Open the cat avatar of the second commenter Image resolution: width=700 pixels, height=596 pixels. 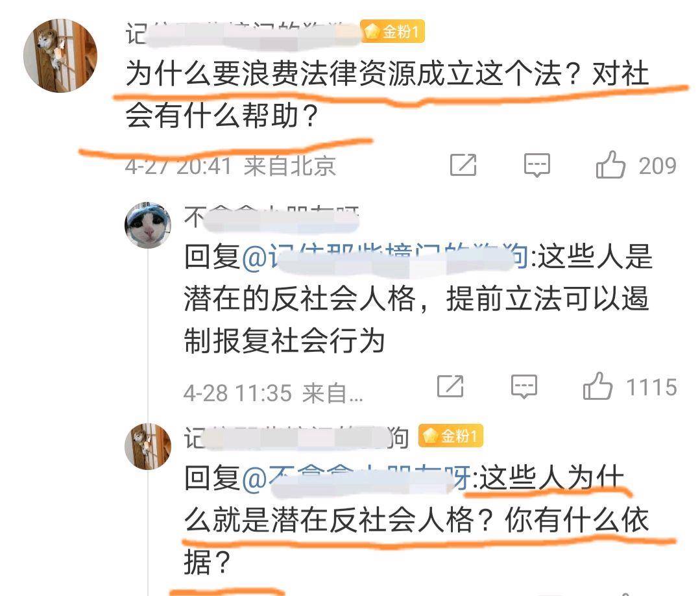coord(148,225)
